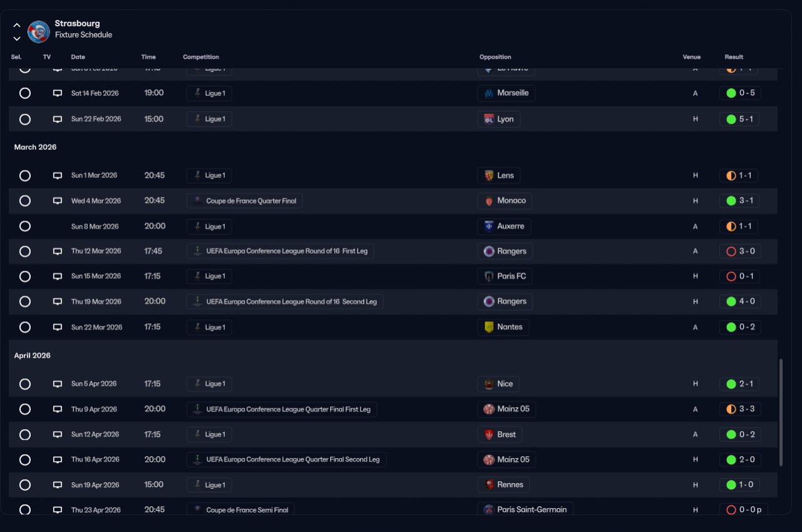This screenshot has height=532, width=802.
Task: Click the down chevron beside Strasbourg
Action: click(x=17, y=38)
